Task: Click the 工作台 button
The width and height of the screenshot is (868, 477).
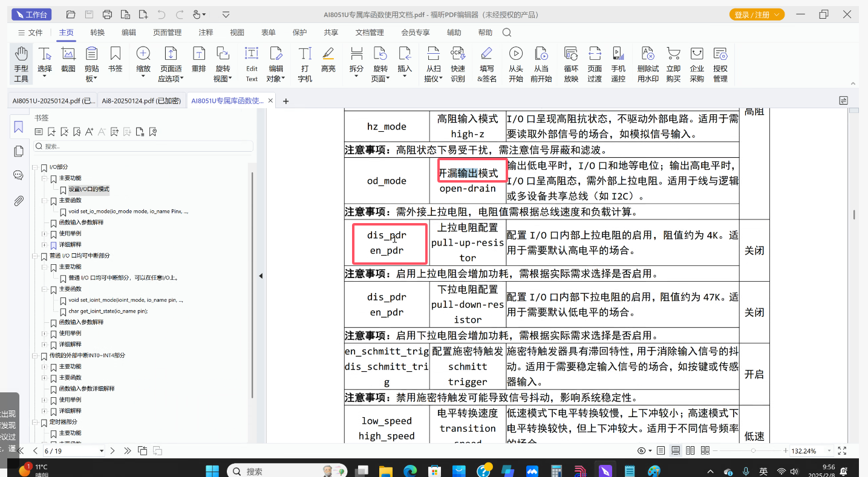Action: coord(32,15)
